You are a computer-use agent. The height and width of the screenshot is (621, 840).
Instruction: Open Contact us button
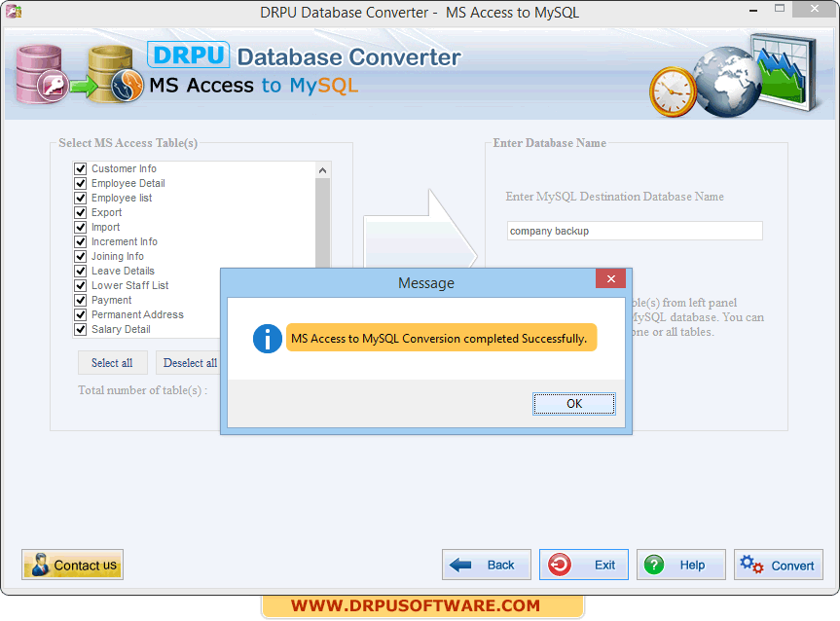click(x=72, y=565)
